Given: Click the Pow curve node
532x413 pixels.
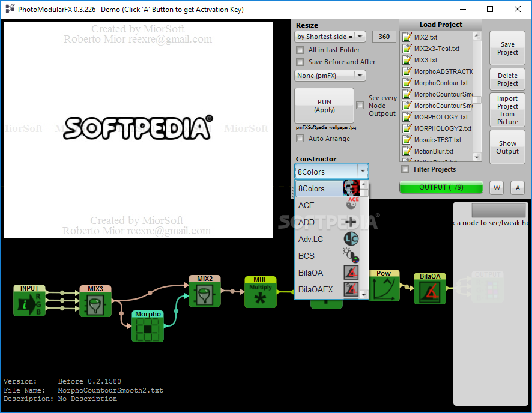Looking at the screenshot, I should point(384,286).
